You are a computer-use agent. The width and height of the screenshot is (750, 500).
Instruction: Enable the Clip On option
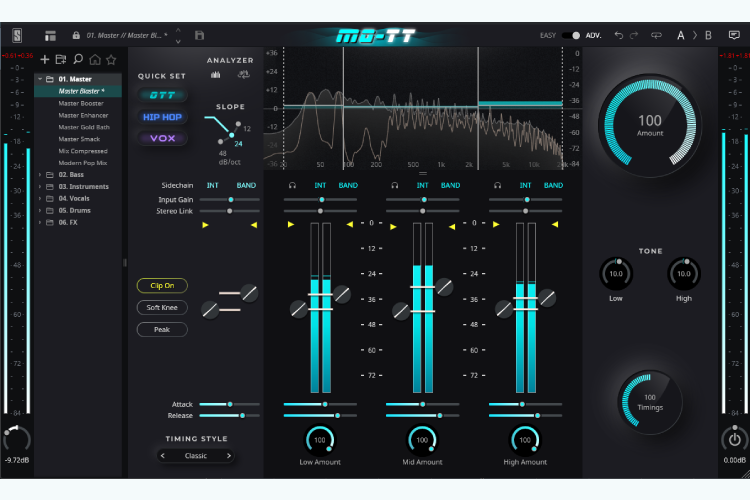pyautogui.click(x=162, y=286)
